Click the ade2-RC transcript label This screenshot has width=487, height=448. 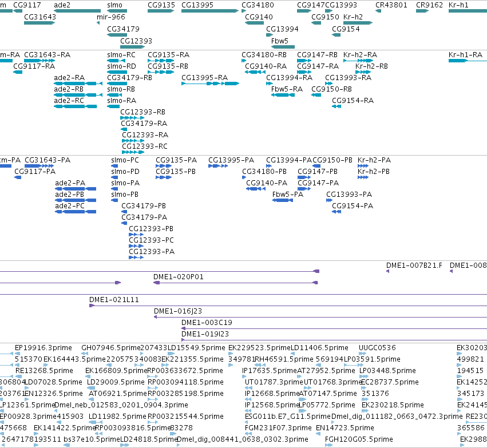[69, 101]
